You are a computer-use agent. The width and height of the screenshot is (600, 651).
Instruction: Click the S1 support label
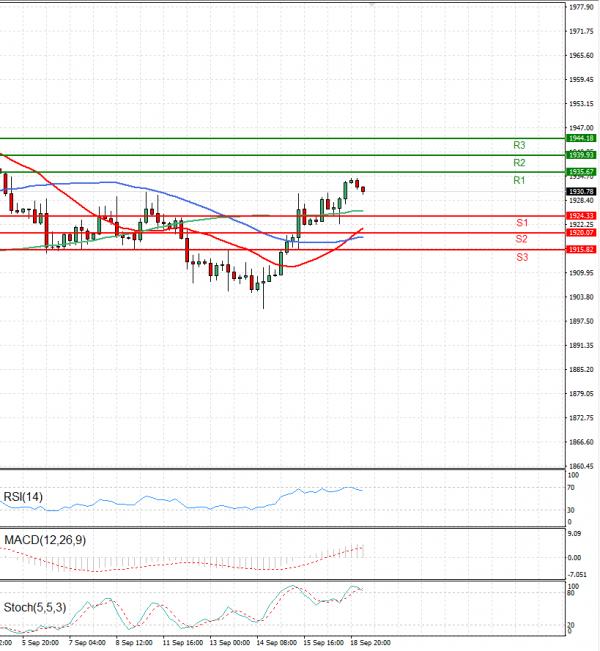[522, 222]
